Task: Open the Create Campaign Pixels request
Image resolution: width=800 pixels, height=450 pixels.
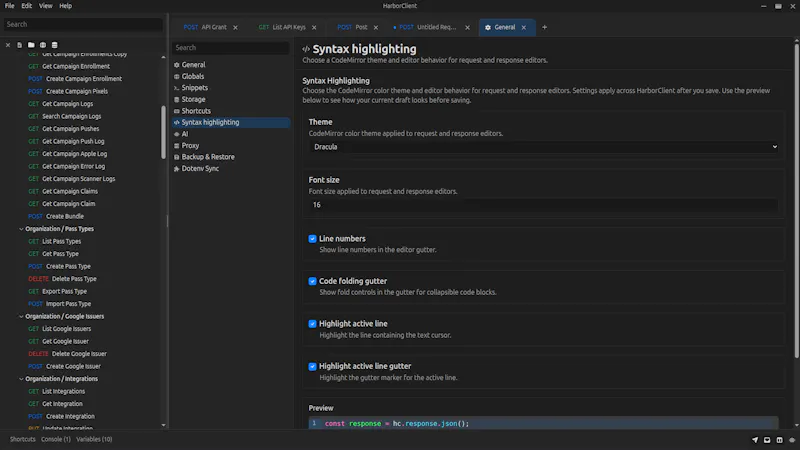Action: (x=77, y=91)
